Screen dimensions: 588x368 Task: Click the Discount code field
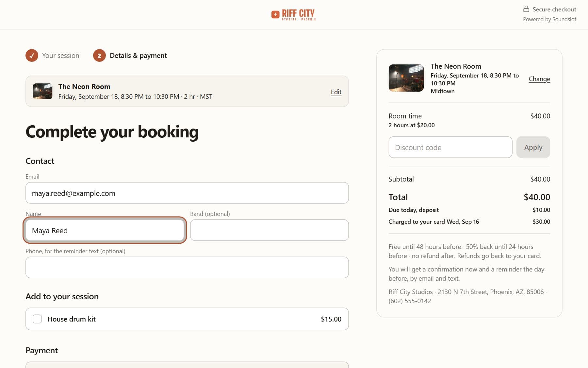coord(450,147)
